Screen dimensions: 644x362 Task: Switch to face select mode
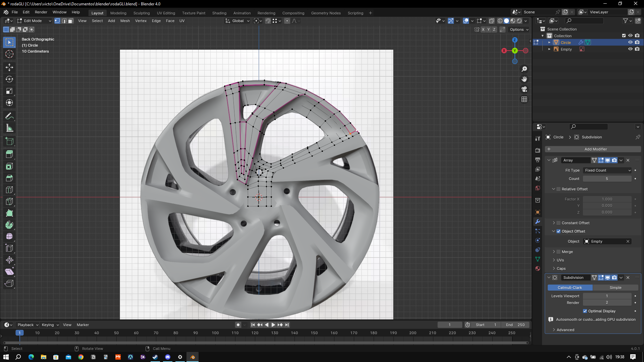click(71, 21)
